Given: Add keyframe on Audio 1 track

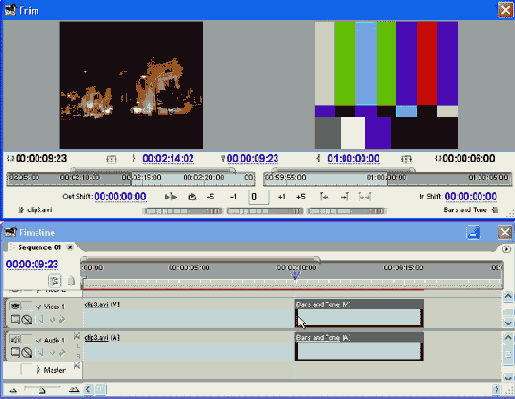Looking at the screenshot, I should [x=52, y=352].
